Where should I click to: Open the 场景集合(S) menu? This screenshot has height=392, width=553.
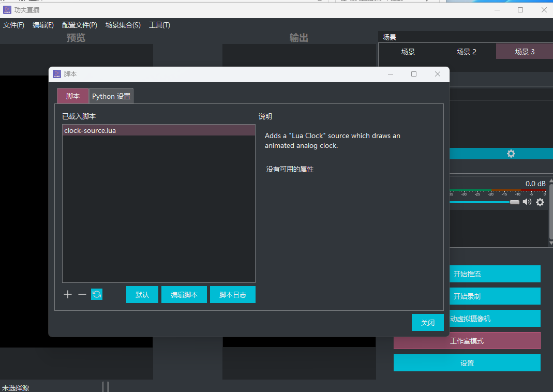[x=123, y=25]
